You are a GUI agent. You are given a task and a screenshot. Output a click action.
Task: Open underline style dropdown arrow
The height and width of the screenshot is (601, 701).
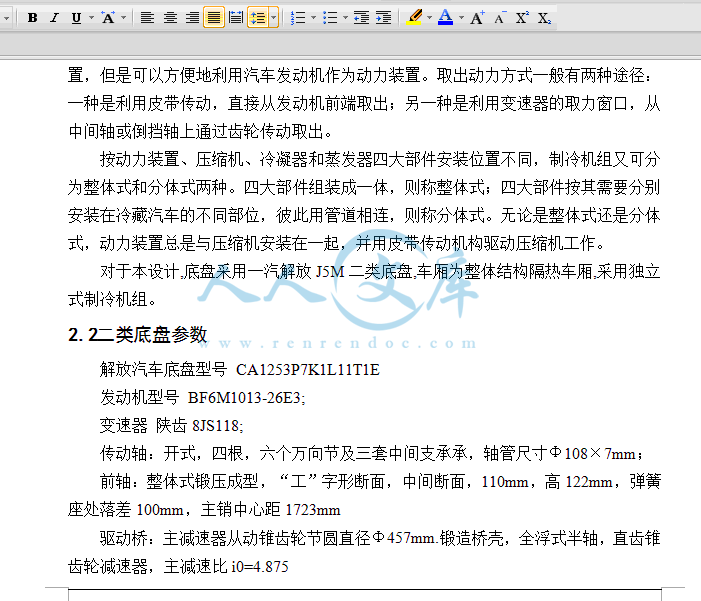coord(91,18)
